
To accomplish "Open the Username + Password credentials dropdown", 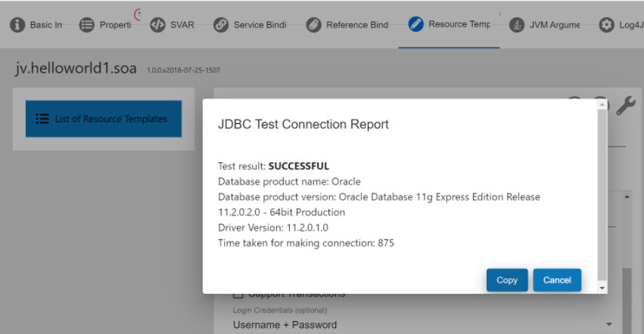I will point(608,325).
